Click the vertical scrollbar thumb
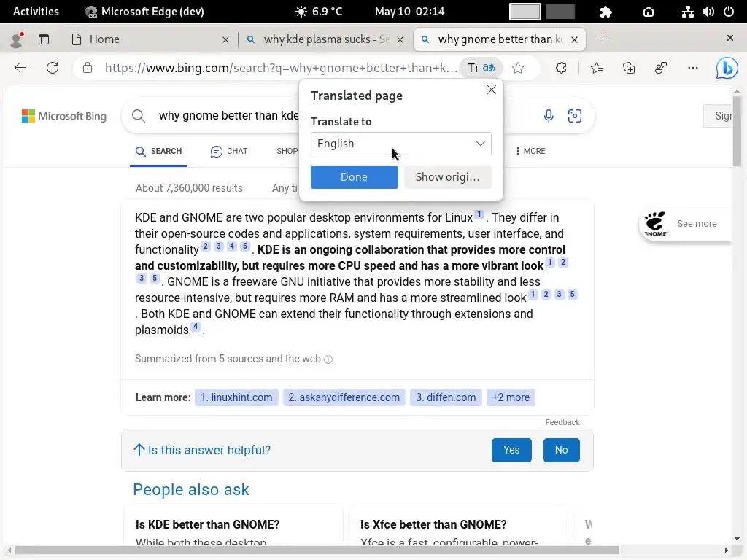This screenshot has width=747, height=560. coord(737,131)
